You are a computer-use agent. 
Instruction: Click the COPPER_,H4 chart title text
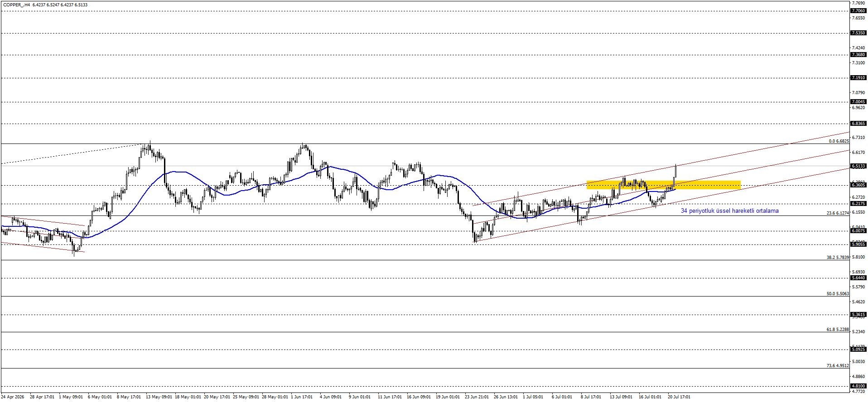tap(17, 5)
